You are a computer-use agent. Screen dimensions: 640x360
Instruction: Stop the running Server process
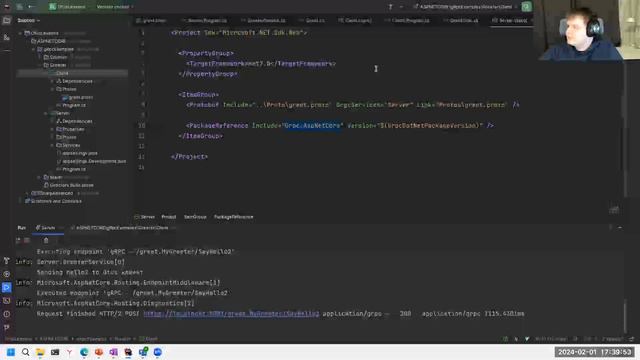pos(27,240)
